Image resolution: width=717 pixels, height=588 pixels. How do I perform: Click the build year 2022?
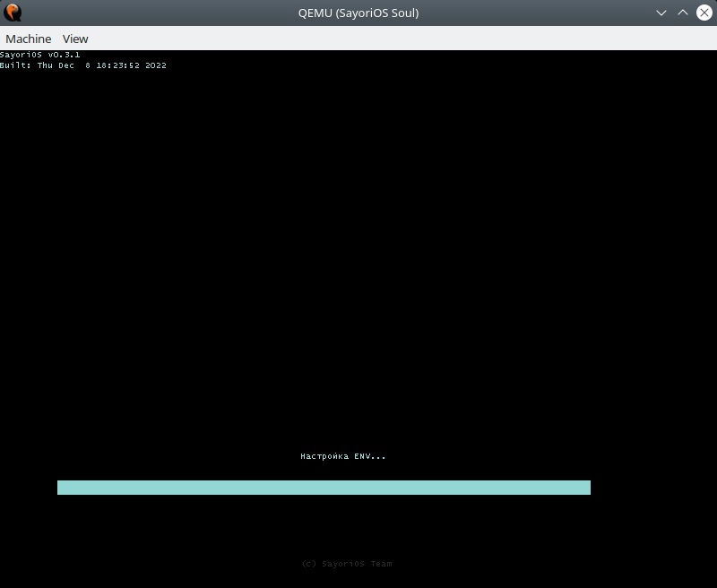coord(156,65)
